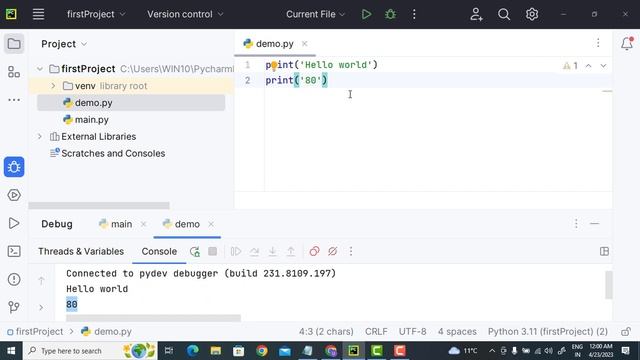Open the Debug tool window in sidebar

coord(14,167)
